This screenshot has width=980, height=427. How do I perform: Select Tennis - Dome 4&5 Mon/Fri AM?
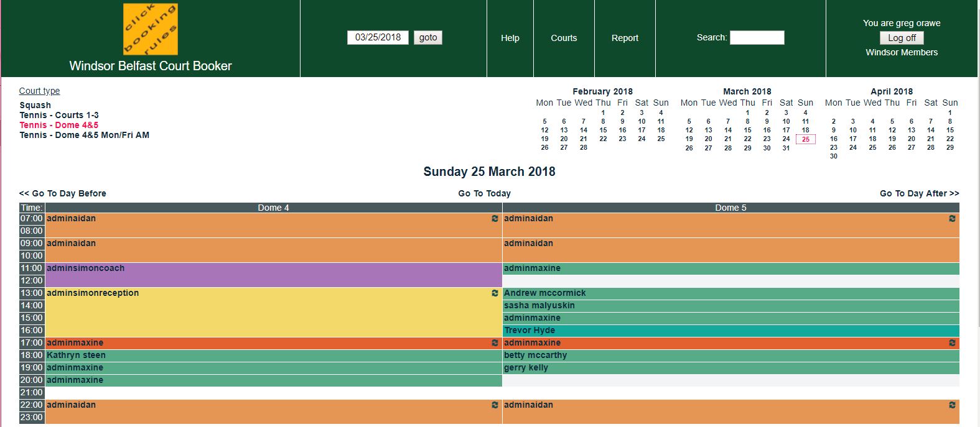coord(84,135)
